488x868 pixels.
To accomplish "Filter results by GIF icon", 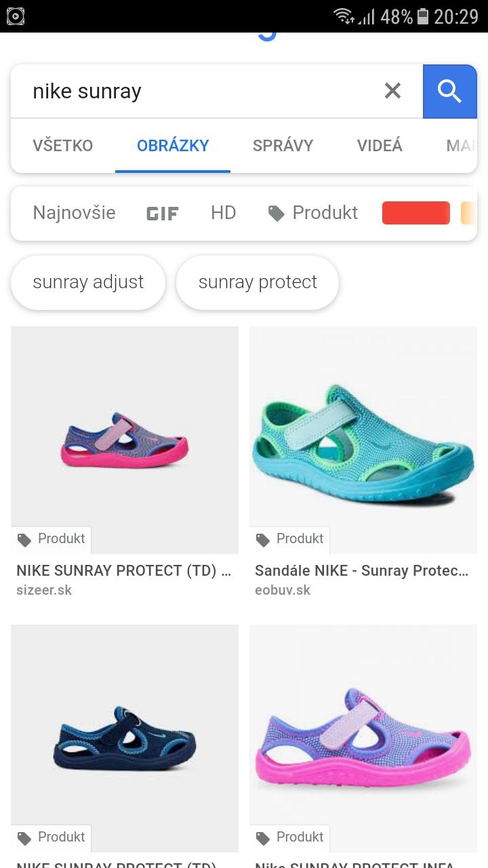I will [163, 214].
